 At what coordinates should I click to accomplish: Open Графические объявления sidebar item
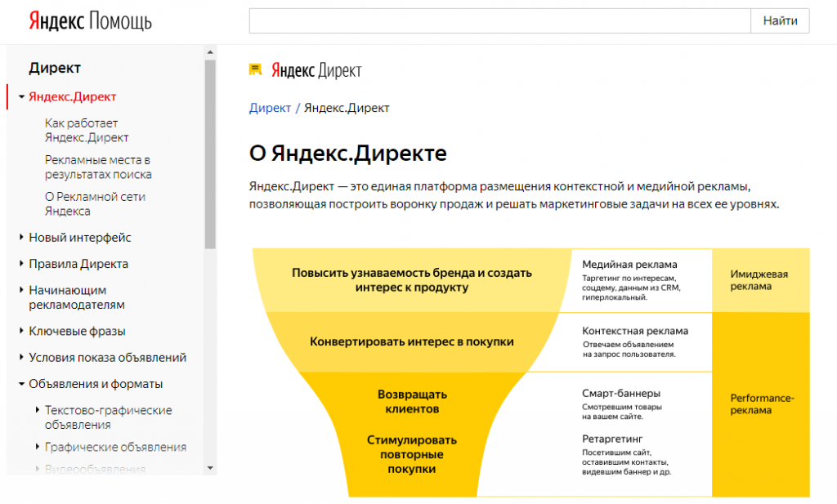pos(115,447)
